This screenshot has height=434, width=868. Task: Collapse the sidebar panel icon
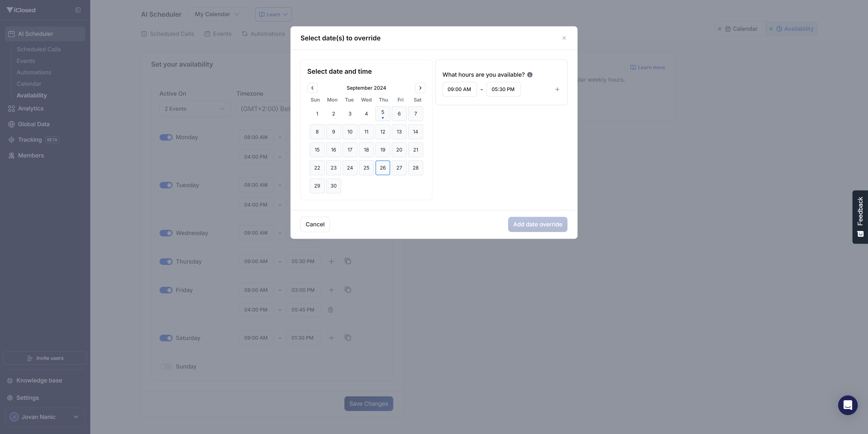[x=78, y=10]
